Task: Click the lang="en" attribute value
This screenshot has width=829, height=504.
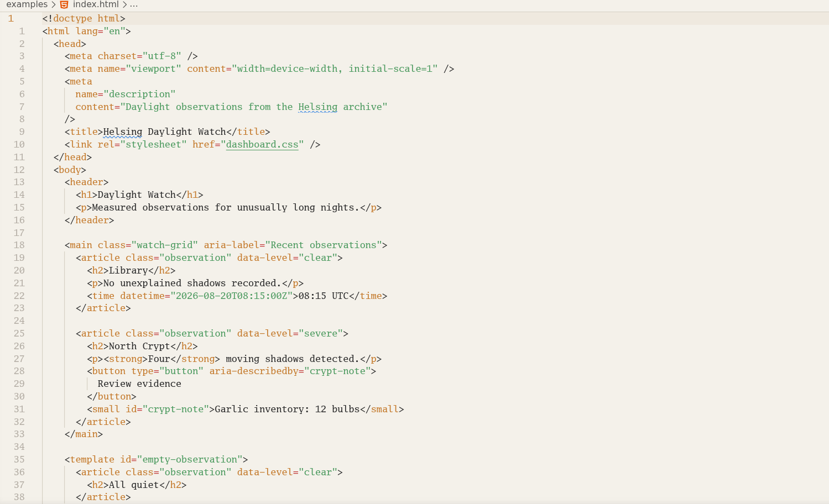Action: [x=114, y=32]
